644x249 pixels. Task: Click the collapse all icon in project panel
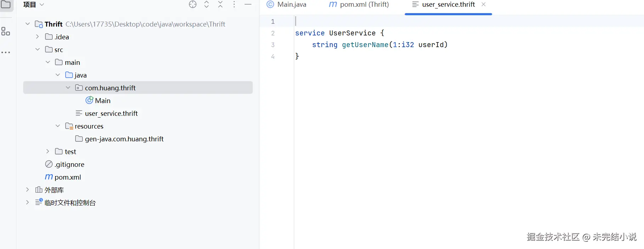pyautogui.click(x=220, y=5)
